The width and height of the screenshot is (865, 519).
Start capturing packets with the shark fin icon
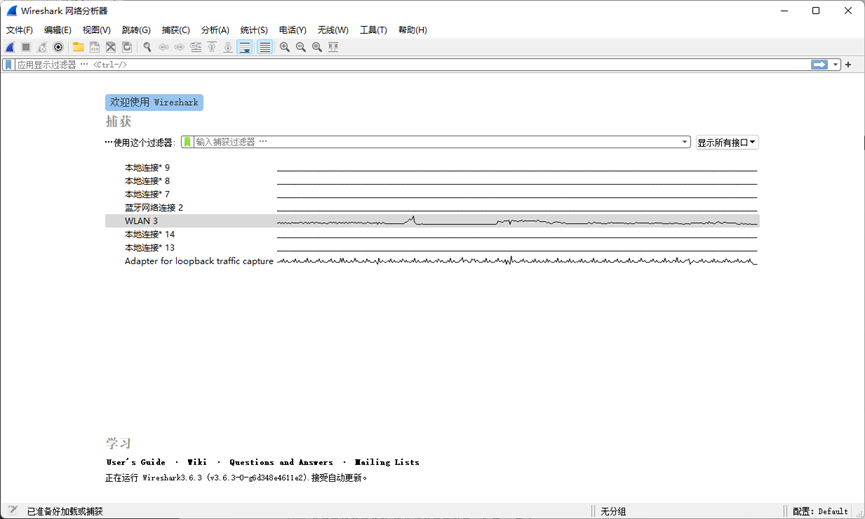pyautogui.click(x=10, y=47)
